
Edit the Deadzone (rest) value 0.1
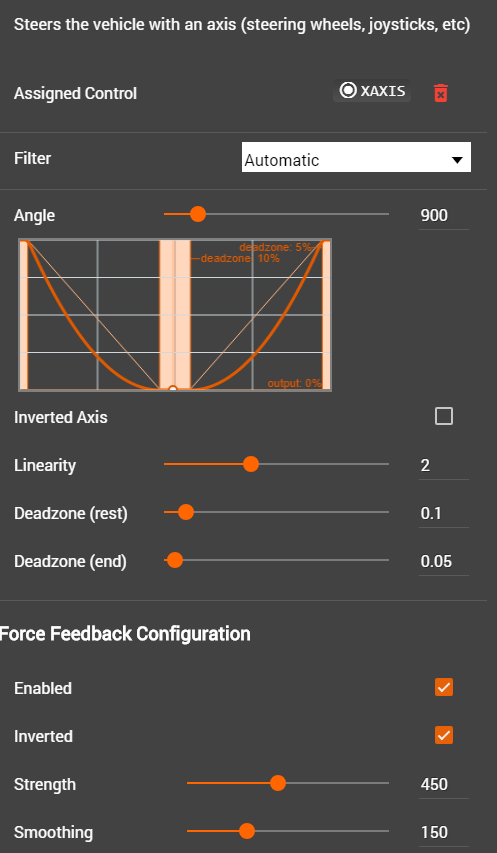(443, 514)
